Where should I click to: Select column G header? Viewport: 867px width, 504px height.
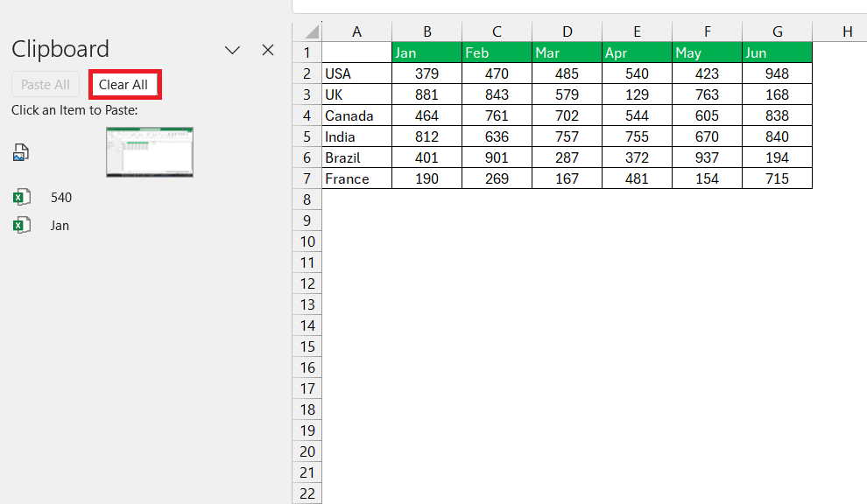[x=778, y=31]
